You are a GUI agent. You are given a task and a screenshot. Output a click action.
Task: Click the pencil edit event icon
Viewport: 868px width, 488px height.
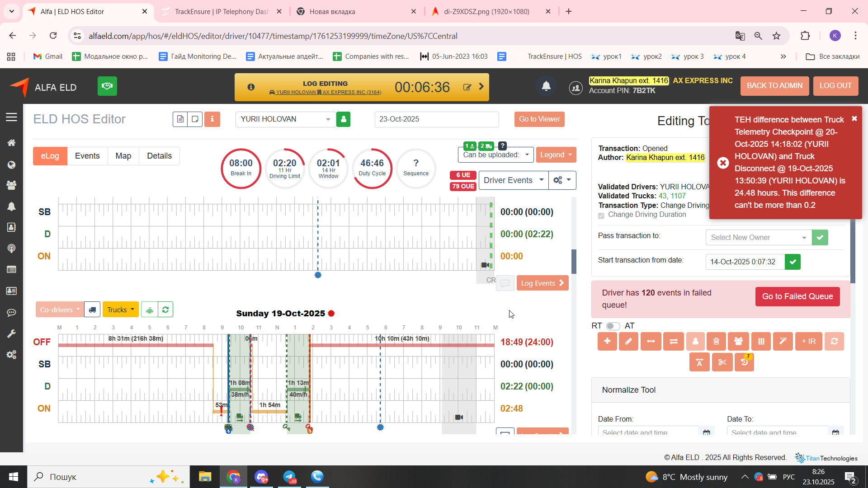628,342
